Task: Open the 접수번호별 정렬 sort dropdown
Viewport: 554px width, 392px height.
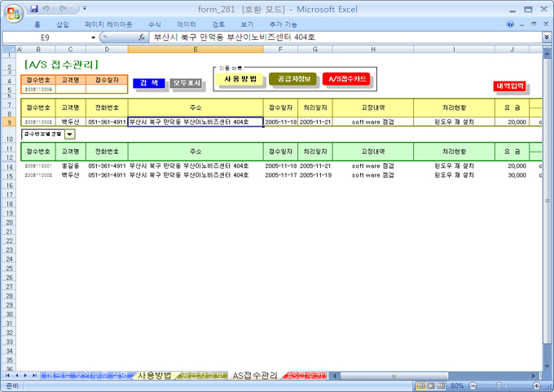Action: pos(69,134)
